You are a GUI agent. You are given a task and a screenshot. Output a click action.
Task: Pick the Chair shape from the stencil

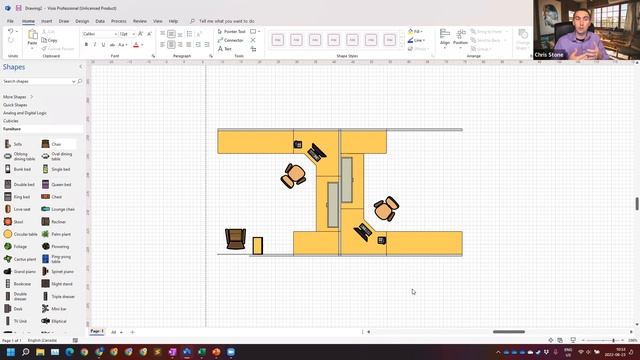[x=52, y=144]
